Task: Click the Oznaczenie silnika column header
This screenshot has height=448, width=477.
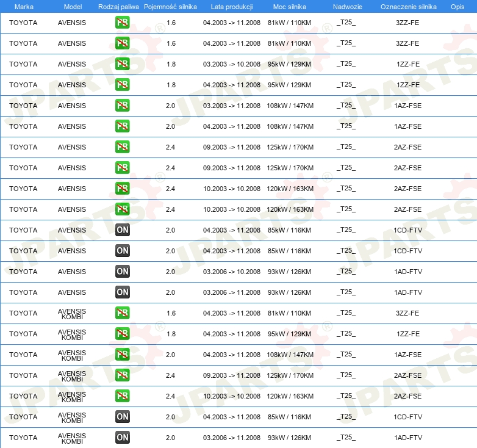Action: click(x=409, y=7)
